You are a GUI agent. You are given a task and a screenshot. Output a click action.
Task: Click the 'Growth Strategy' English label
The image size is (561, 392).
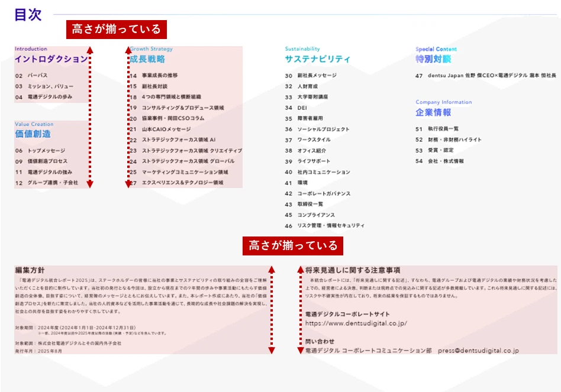(151, 49)
